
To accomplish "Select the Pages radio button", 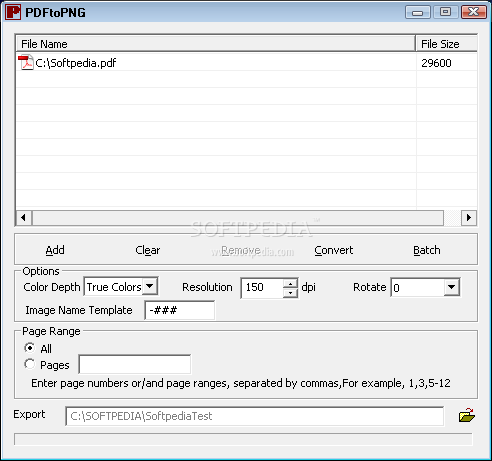I will (x=30, y=364).
